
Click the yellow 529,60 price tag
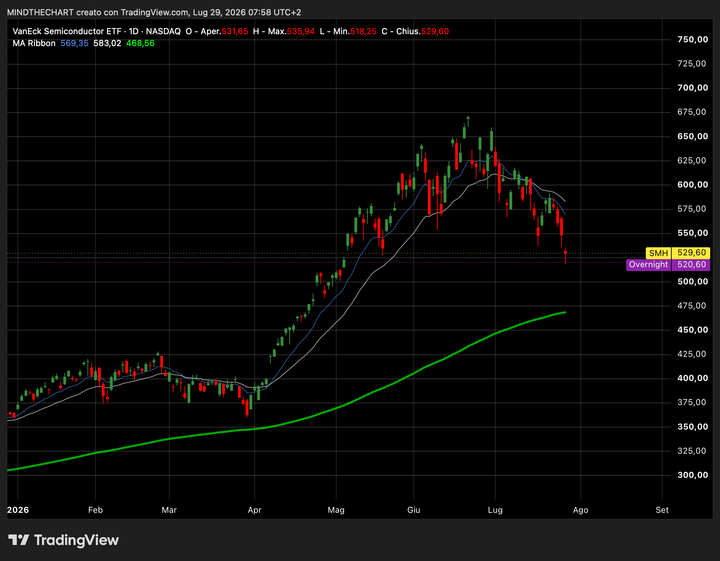(691, 253)
